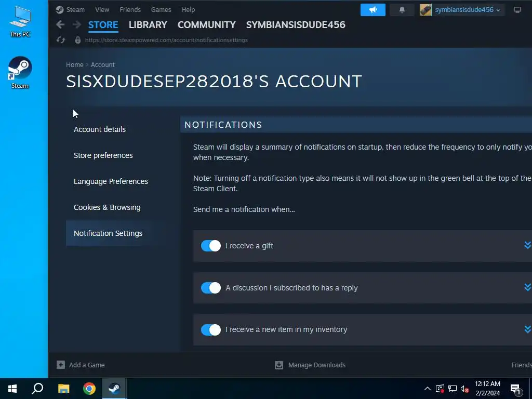Open announcements via the megaphone button
Image resolution: width=532 pixels, height=399 pixels.
(373, 10)
